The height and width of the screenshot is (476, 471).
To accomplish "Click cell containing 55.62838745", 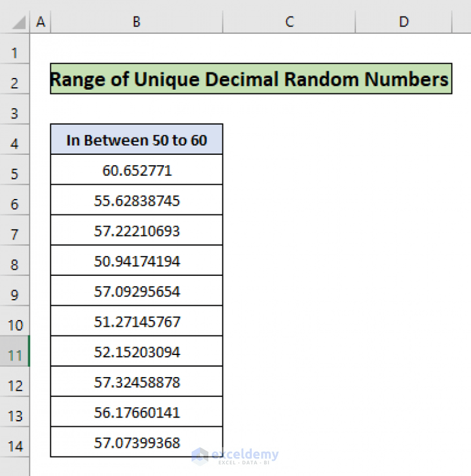I will click(136, 200).
